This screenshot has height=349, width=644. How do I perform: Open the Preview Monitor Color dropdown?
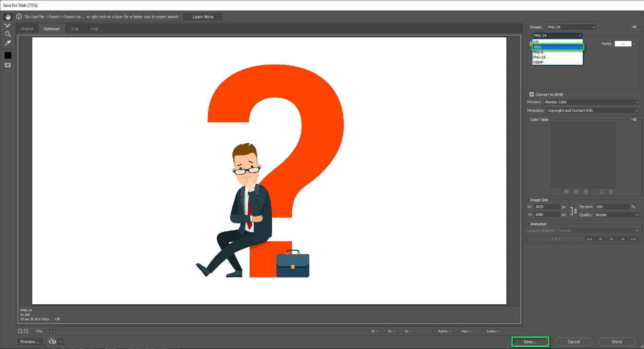[x=591, y=102]
